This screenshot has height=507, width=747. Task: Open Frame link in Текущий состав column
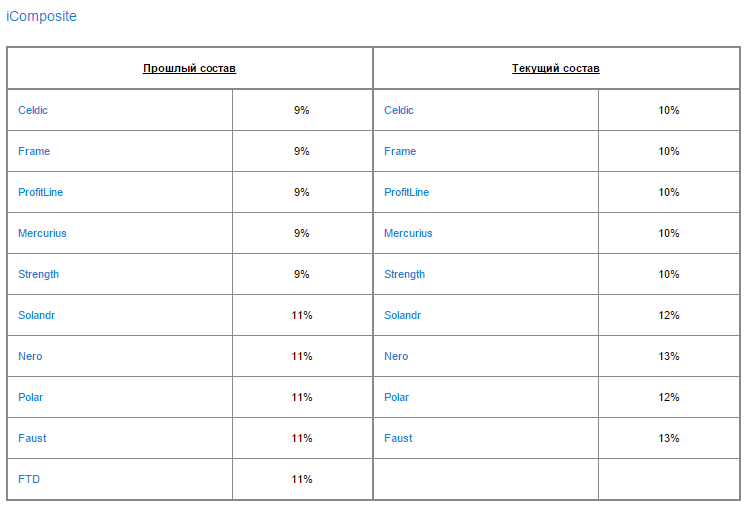pos(400,151)
